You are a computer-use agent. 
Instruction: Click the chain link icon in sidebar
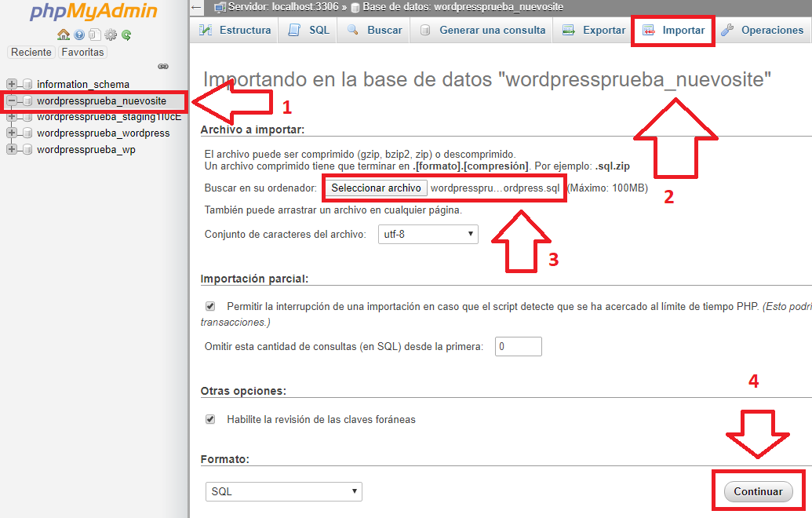163,66
